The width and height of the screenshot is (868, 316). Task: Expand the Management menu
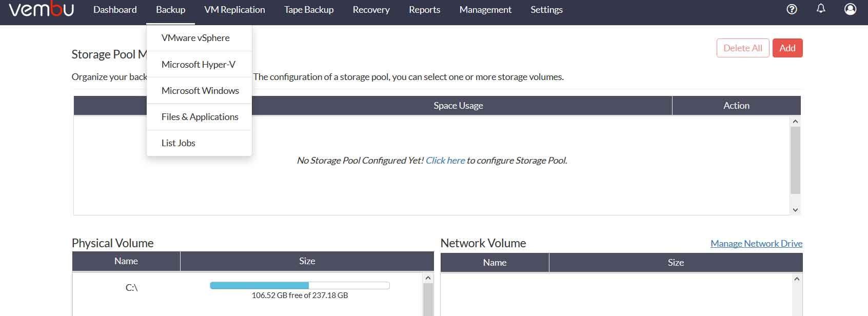tap(485, 10)
